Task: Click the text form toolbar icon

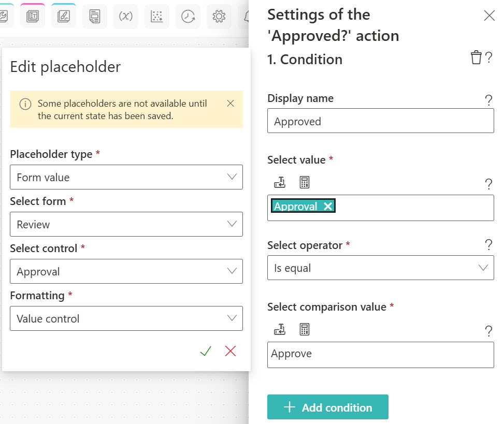Action: [x=33, y=17]
